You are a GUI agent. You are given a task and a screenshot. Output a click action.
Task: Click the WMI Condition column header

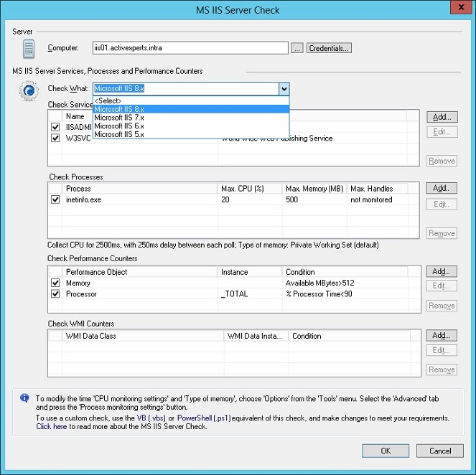click(350, 336)
